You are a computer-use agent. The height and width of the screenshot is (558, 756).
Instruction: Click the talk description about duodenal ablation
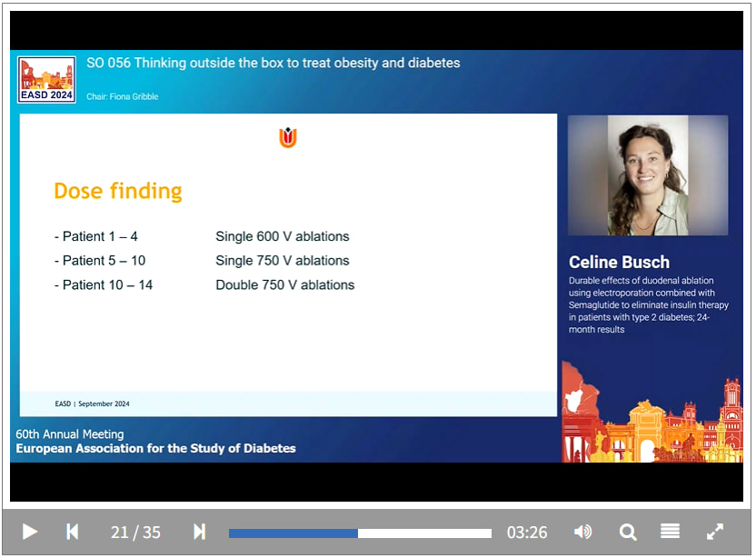(x=648, y=304)
